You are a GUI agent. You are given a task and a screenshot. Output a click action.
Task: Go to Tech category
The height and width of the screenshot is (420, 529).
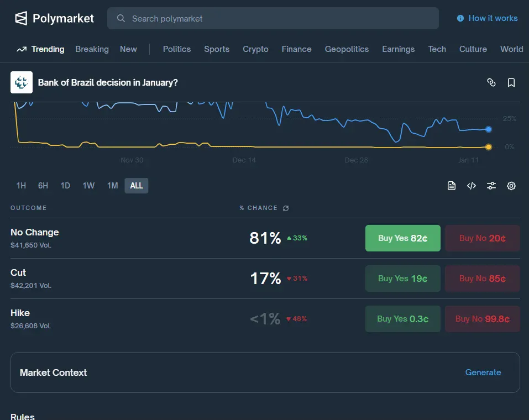pyautogui.click(x=437, y=49)
